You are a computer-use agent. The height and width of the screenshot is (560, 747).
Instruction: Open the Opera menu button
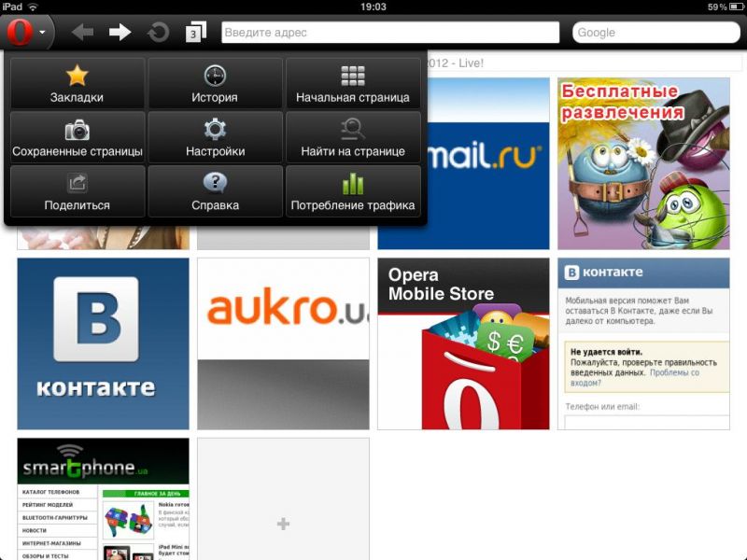[x=27, y=33]
